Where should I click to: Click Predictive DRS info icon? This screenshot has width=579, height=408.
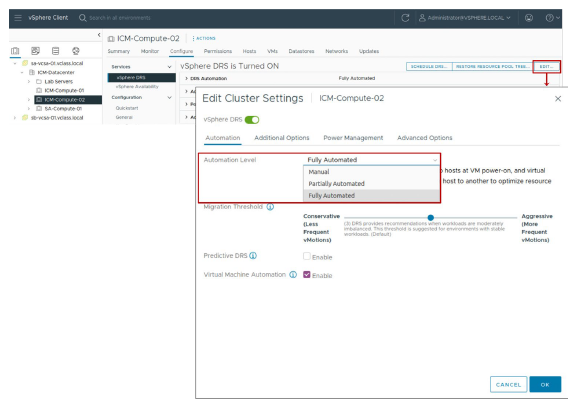253,256
